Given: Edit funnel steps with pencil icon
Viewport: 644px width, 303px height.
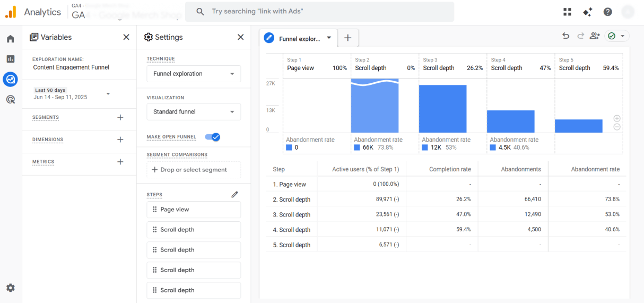Looking at the screenshot, I should [x=235, y=195].
